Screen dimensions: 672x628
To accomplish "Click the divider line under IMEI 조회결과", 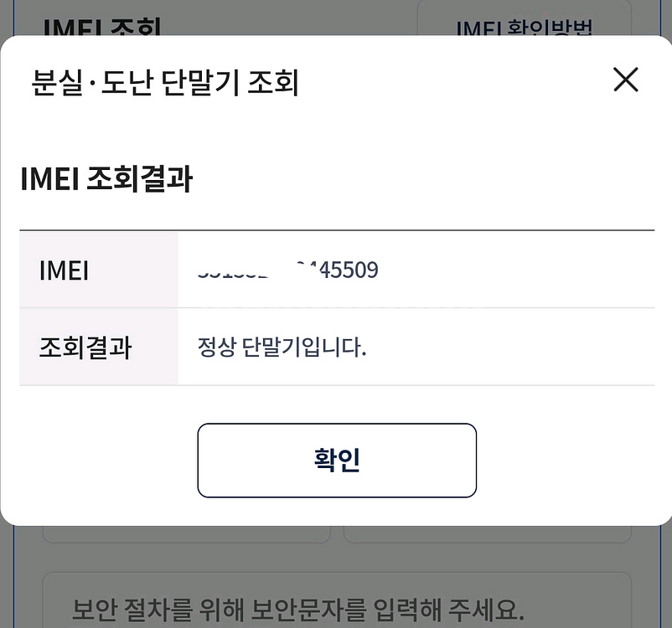I will [337, 229].
